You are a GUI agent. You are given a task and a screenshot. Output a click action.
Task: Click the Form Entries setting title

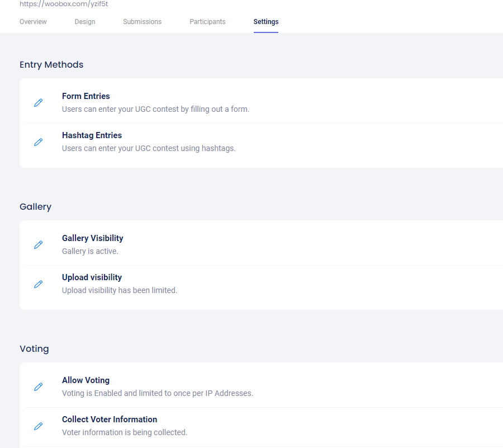click(x=86, y=96)
